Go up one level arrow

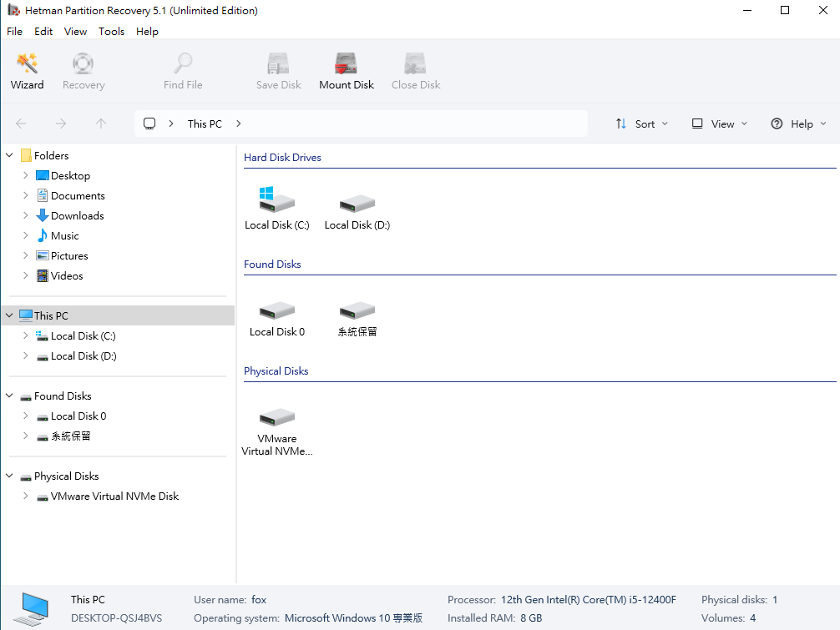click(x=101, y=123)
